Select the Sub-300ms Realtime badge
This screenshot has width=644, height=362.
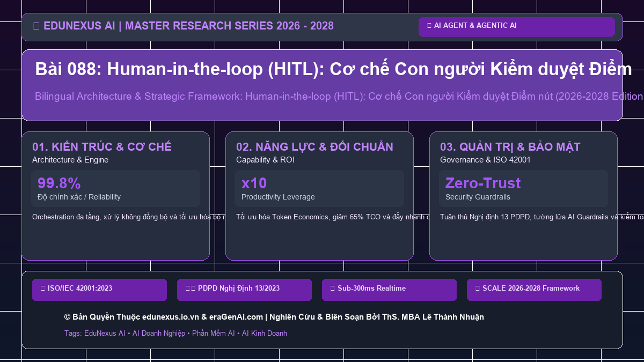[x=389, y=290]
